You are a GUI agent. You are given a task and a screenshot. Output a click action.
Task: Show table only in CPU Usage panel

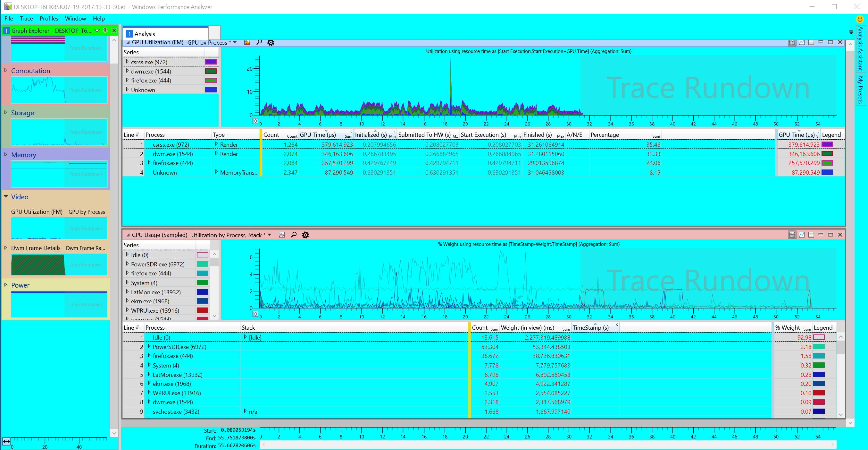tap(811, 234)
